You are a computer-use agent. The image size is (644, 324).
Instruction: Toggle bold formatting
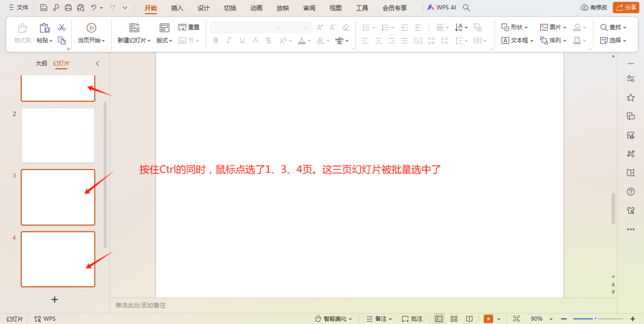pyautogui.click(x=215, y=40)
